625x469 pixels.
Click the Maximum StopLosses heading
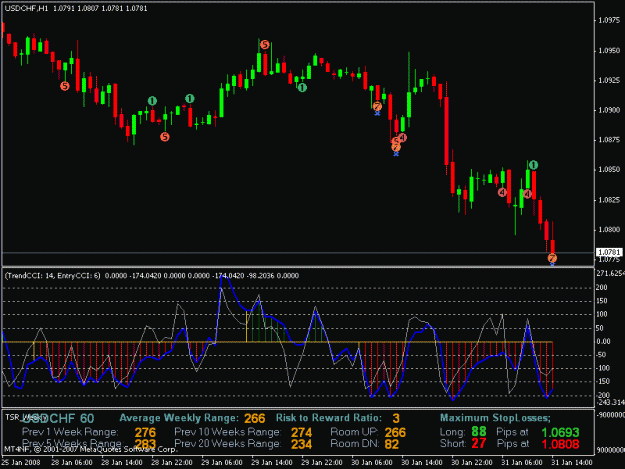[495, 418]
